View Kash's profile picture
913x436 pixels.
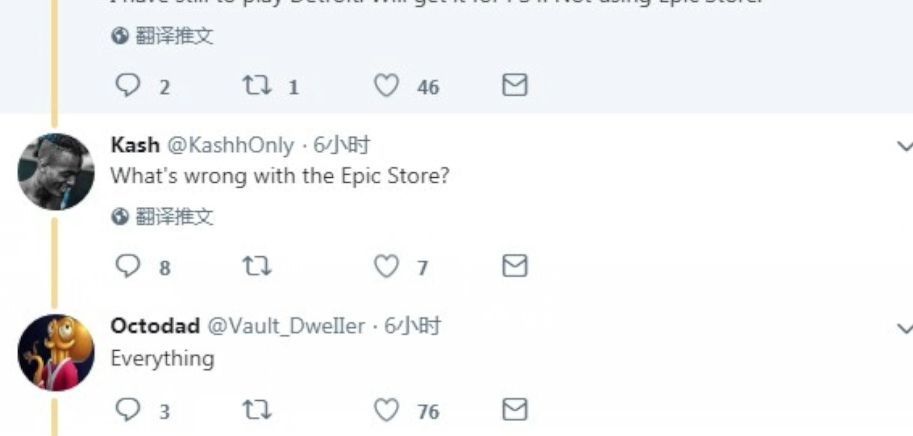[56, 171]
